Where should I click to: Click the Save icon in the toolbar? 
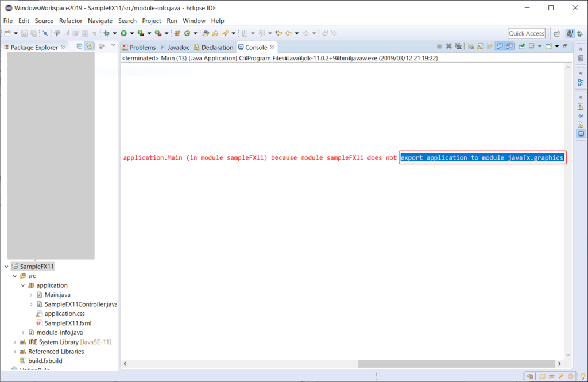click(x=24, y=33)
